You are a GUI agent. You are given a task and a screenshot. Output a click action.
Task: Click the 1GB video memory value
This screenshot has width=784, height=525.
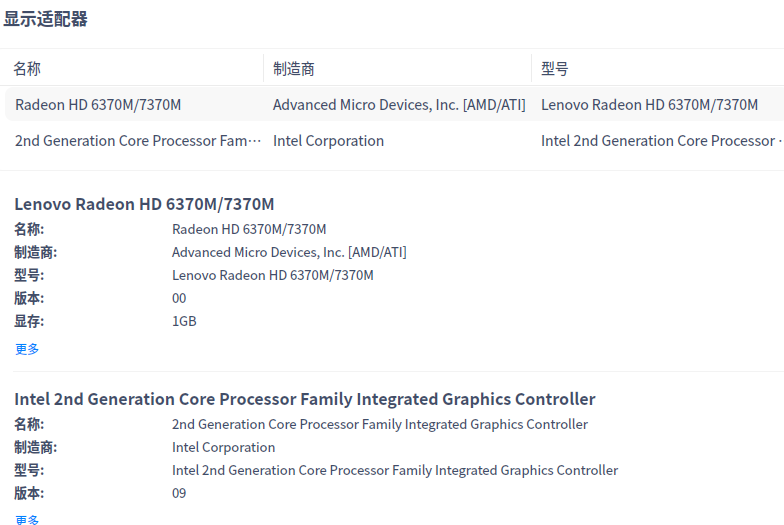pos(184,321)
